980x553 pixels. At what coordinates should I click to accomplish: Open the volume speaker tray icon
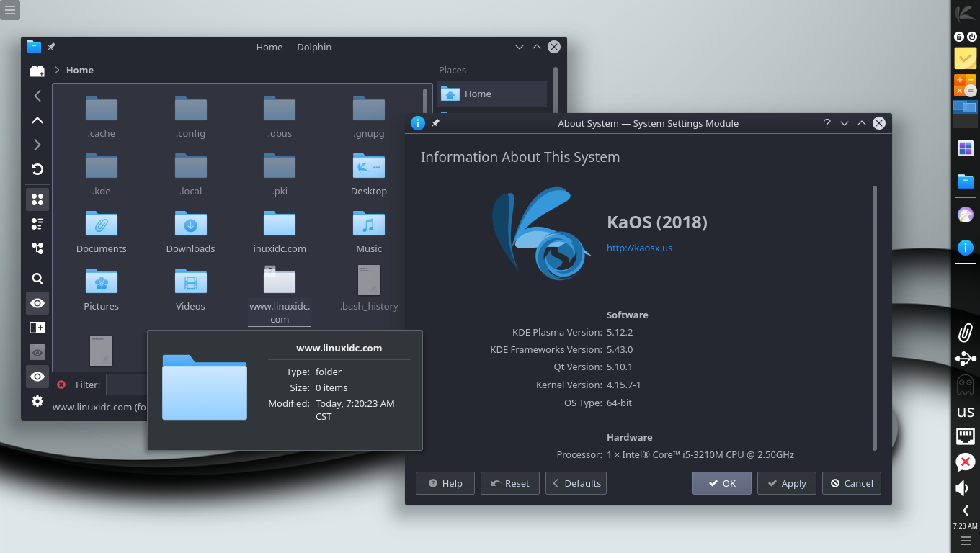coord(963,488)
